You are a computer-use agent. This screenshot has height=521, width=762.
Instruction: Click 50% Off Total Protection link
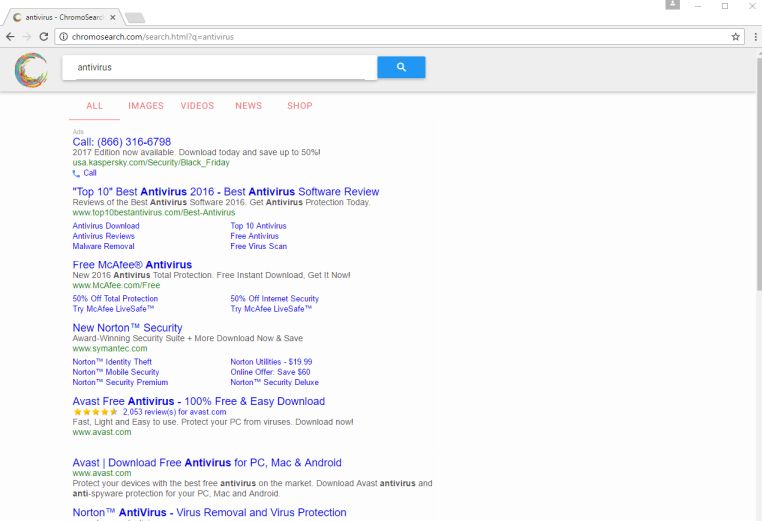pyautogui.click(x=115, y=298)
